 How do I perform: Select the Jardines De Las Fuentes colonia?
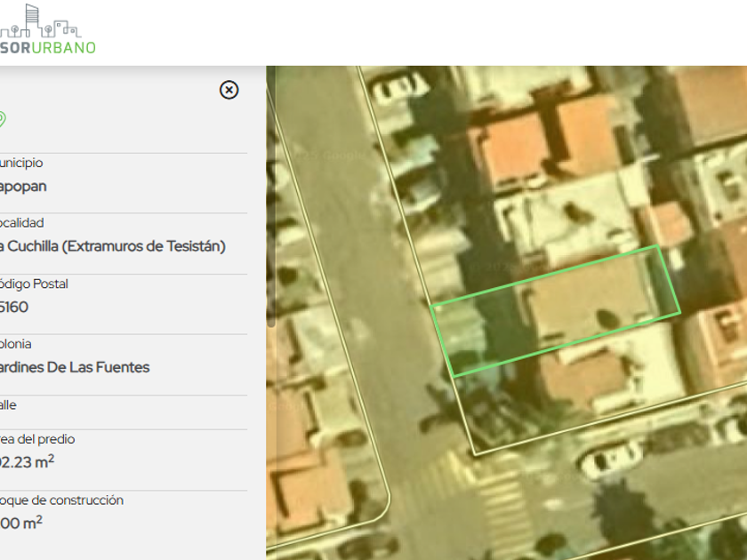[75, 367]
